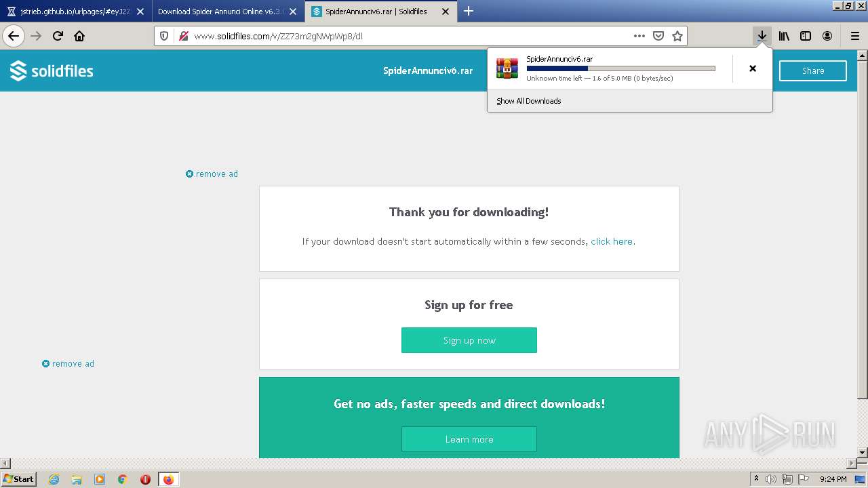Go back to the previous page
This screenshot has height=488, width=868.
pyautogui.click(x=14, y=36)
